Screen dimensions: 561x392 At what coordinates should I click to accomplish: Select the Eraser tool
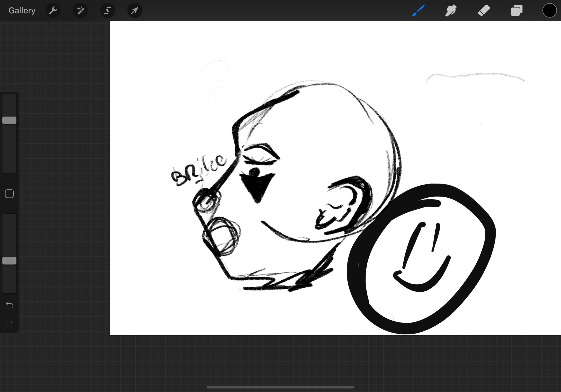pos(484,11)
